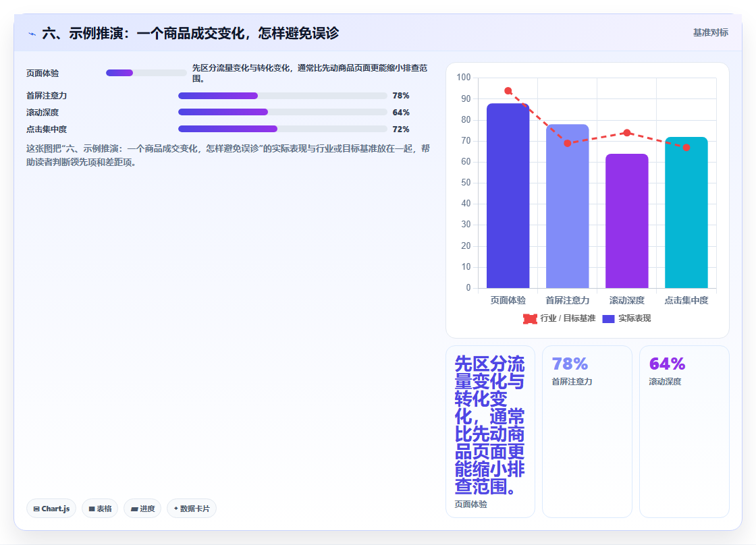Click the 滚动深度 row label on left
Image resolution: width=756 pixels, height=545 pixels.
(x=43, y=112)
